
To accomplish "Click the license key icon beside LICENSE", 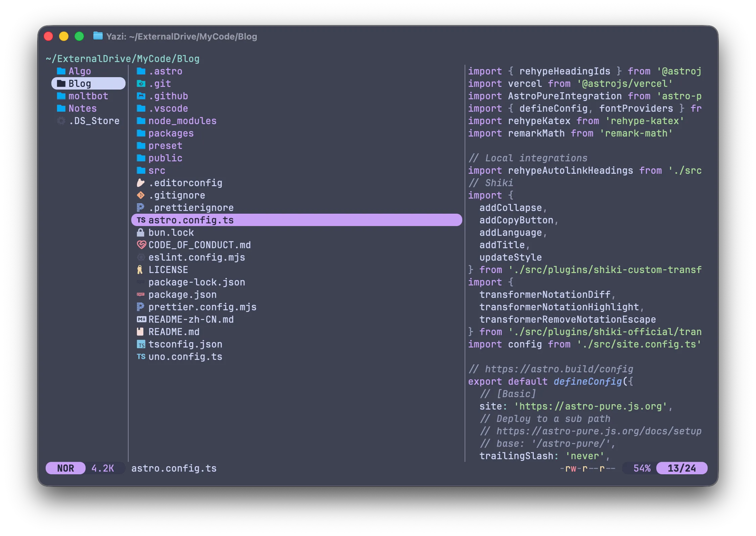I will [140, 270].
